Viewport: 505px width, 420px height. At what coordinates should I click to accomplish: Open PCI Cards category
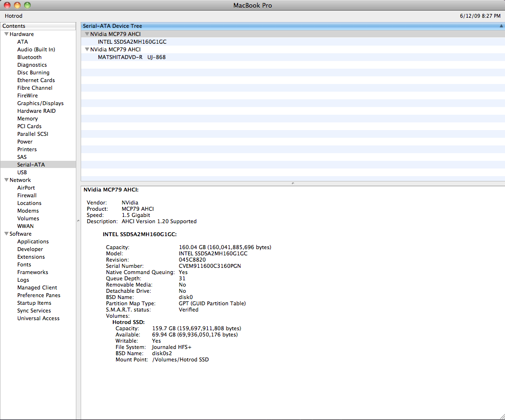[29, 126]
